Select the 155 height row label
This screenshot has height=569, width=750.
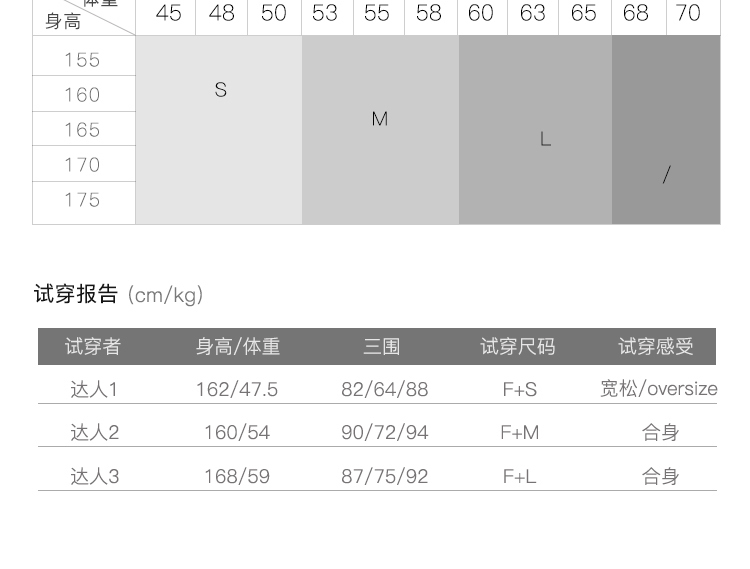pos(83,60)
